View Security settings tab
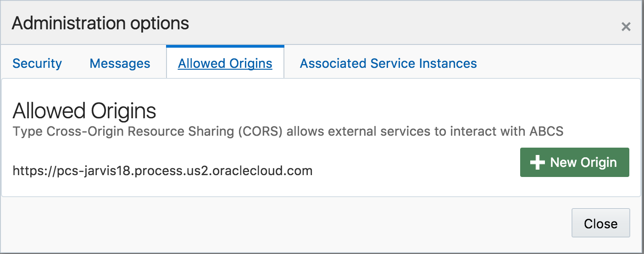 pyautogui.click(x=37, y=63)
